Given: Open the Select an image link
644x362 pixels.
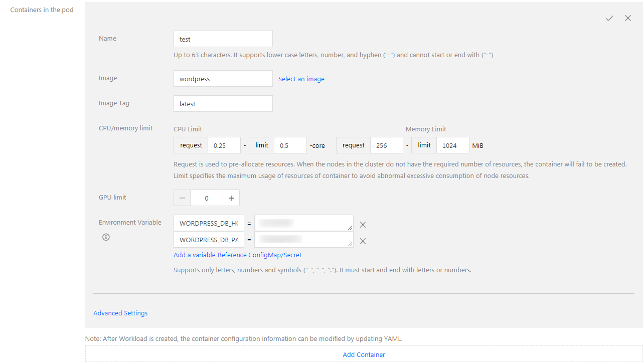Looking at the screenshot, I should tap(301, 79).
